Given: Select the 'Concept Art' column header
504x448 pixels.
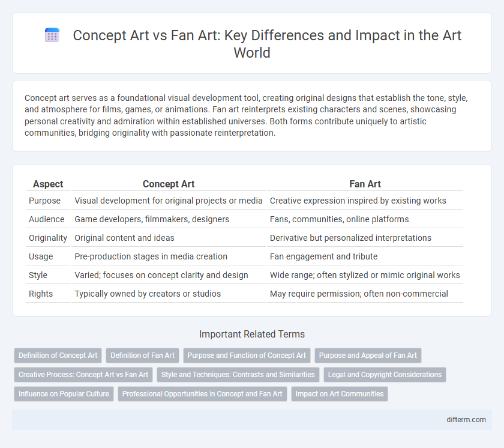Looking at the screenshot, I should (x=169, y=184).
